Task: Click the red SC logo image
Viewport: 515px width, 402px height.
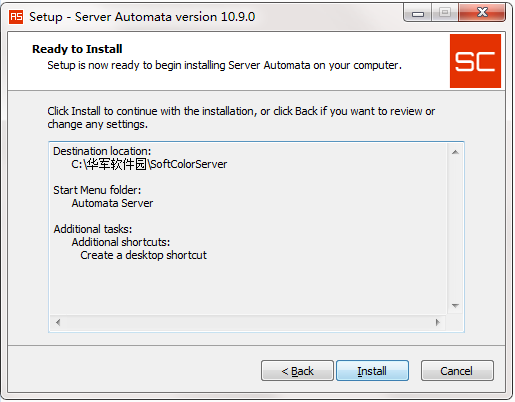Action: coord(475,61)
